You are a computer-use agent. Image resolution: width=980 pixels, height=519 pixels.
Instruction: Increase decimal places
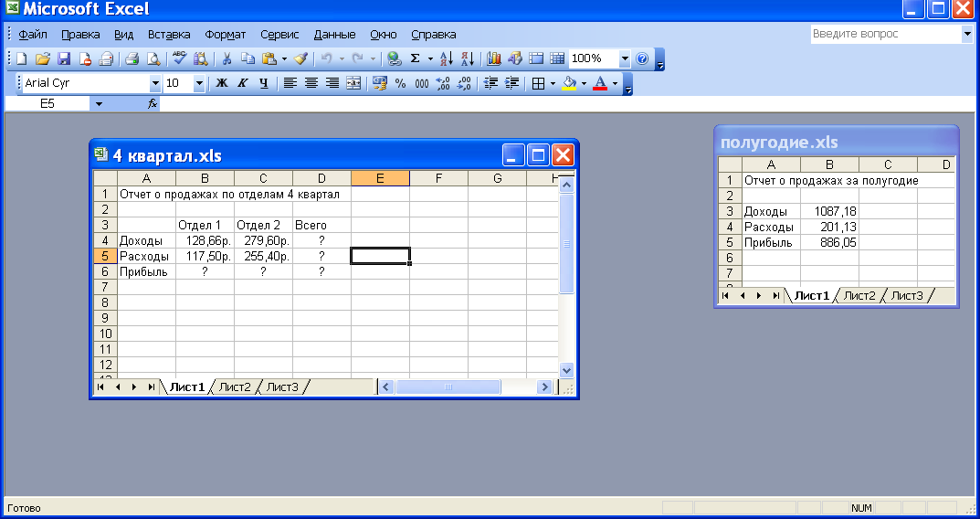(x=443, y=83)
